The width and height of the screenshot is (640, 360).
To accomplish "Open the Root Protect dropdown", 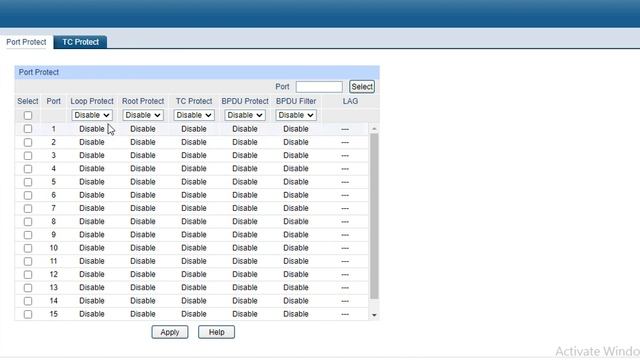I will point(143,115).
